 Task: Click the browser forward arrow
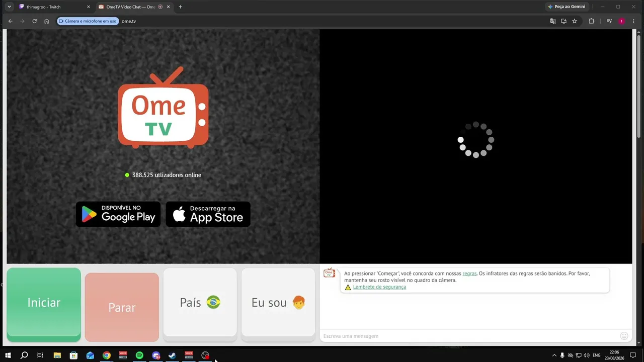pyautogui.click(x=22, y=21)
